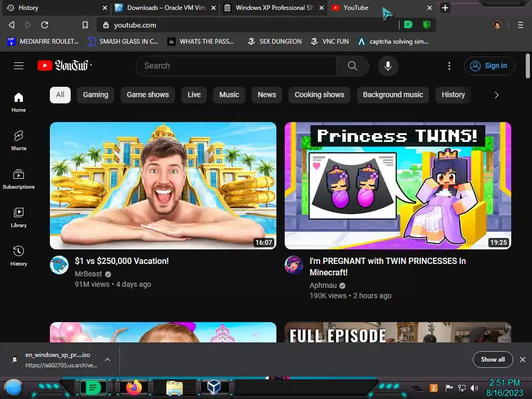
Task: Click Show all downloads button
Action: click(493, 360)
